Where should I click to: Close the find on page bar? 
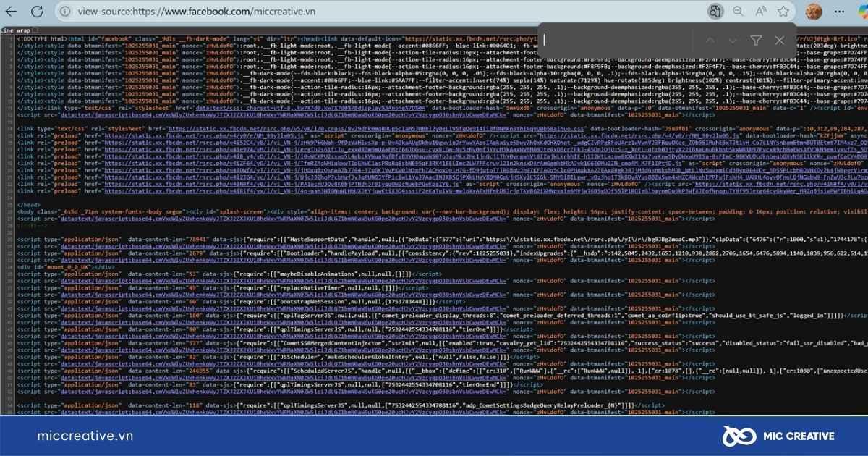pos(779,41)
